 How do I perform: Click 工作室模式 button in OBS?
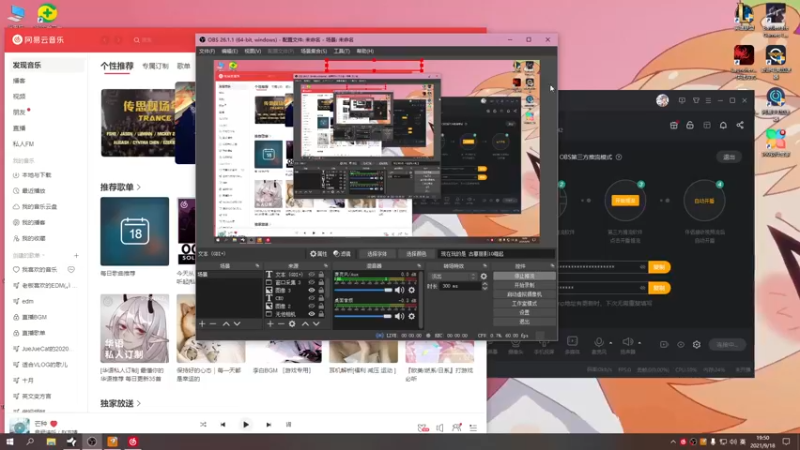tap(524, 304)
